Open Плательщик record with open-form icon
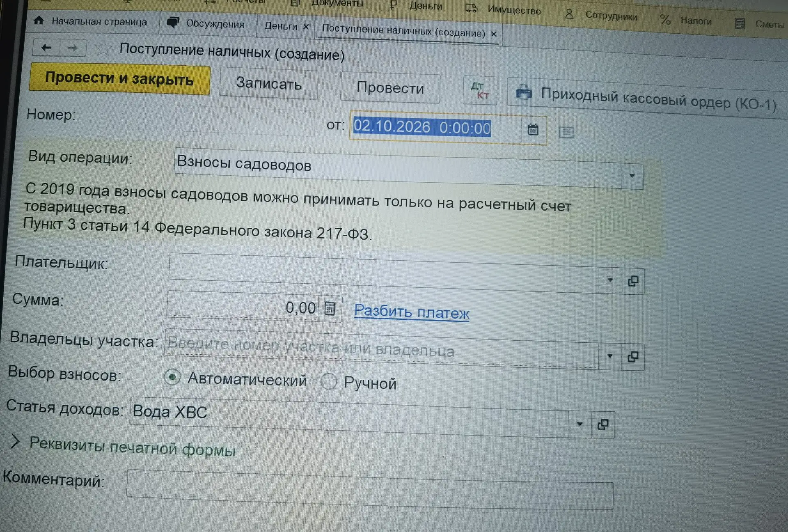The width and height of the screenshot is (788, 532). pos(633,281)
